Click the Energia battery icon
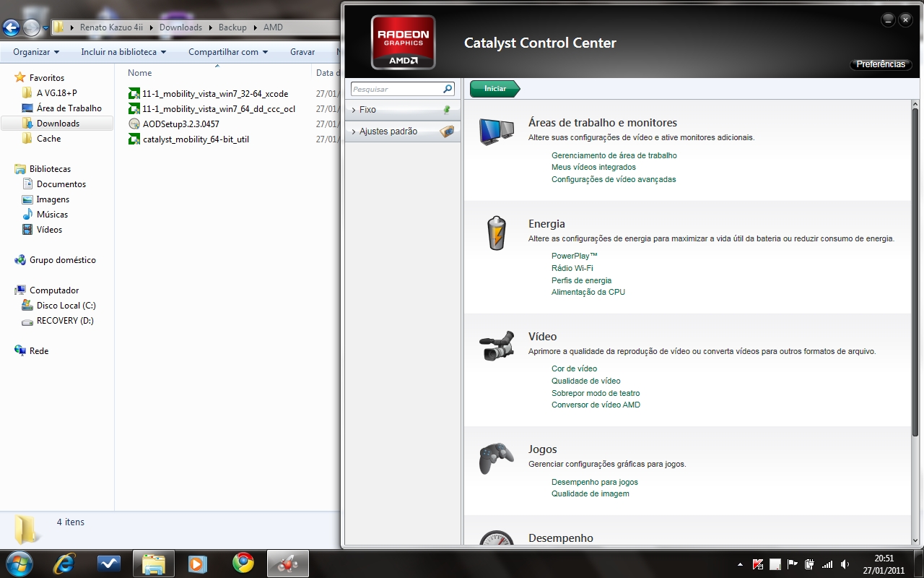The height and width of the screenshot is (578, 924). (x=497, y=233)
